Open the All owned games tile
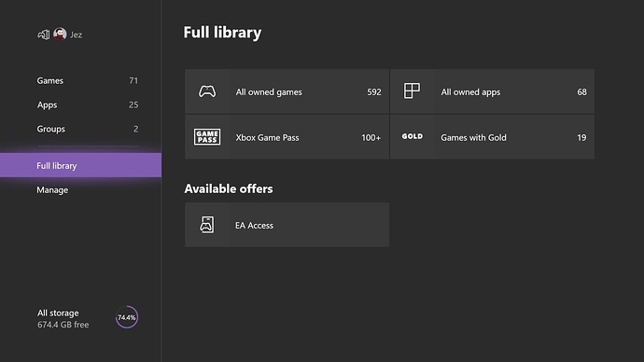 (287, 91)
